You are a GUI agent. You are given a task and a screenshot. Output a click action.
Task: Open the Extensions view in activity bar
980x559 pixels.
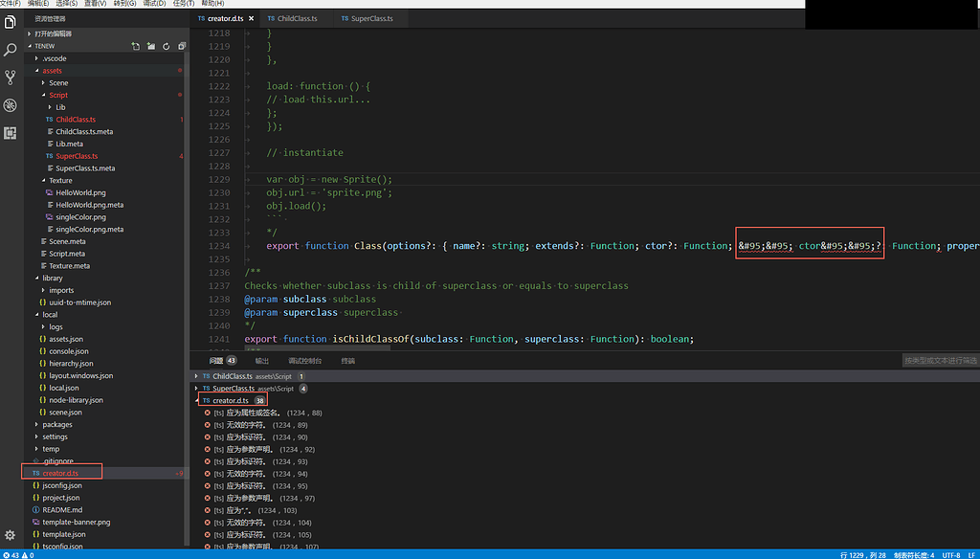tap(11, 133)
